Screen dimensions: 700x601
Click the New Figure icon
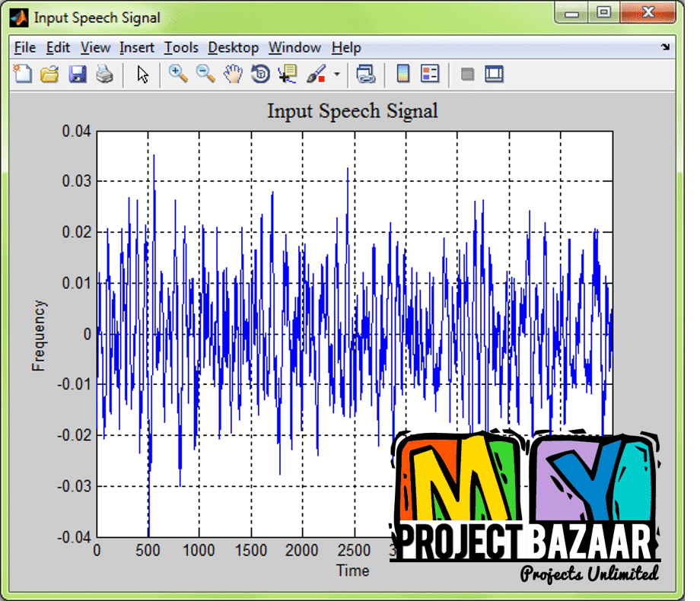click(x=23, y=74)
